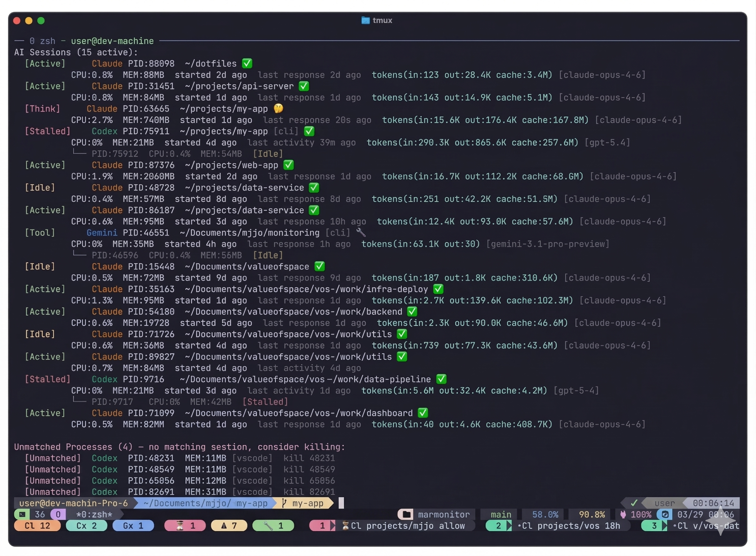Click the wrench icon beside the Gemini monitoring session
The height and width of the screenshot is (556, 756).
click(x=361, y=232)
